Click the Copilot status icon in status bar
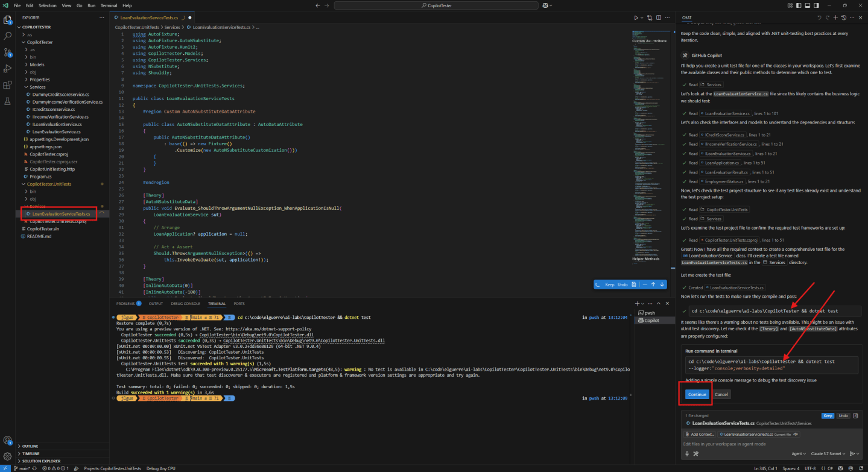Image resolution: width=868 pixels, height=472 pixels. (x=840, y=468)
